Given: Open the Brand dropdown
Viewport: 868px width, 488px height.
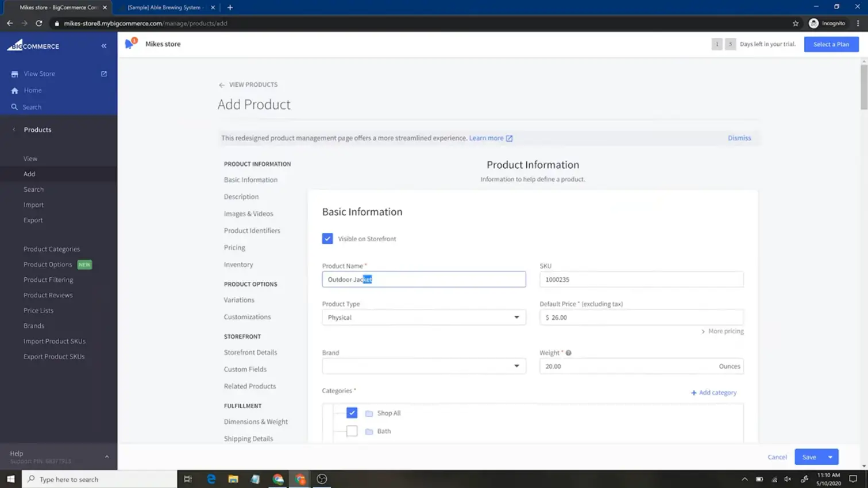Looking at the screenshot, I should click(424, 366).
